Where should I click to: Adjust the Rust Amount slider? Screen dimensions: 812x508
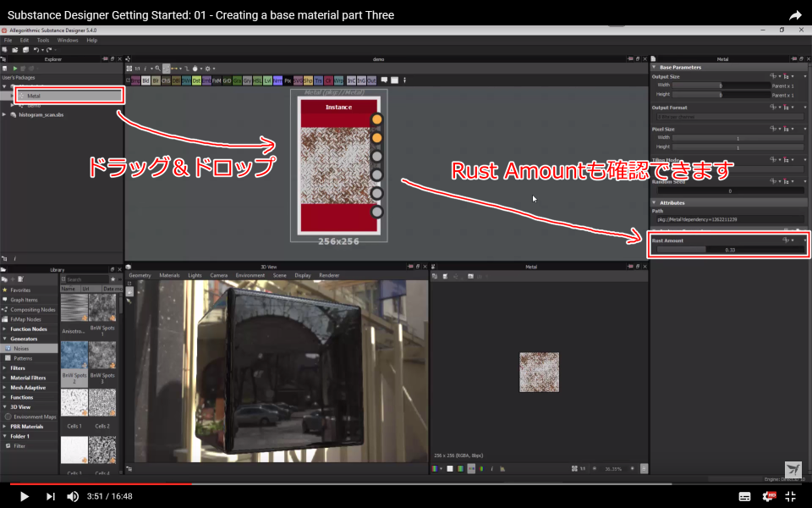pos(729,250)
